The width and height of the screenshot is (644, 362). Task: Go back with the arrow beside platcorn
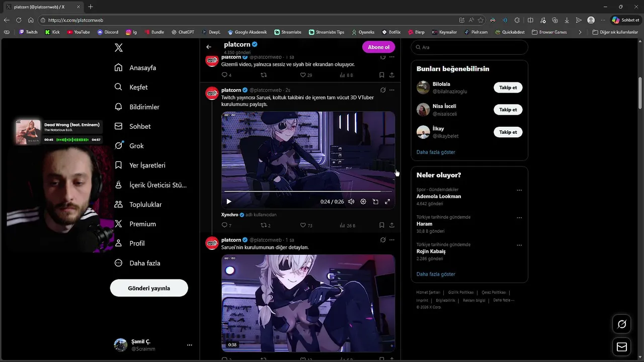209,47
